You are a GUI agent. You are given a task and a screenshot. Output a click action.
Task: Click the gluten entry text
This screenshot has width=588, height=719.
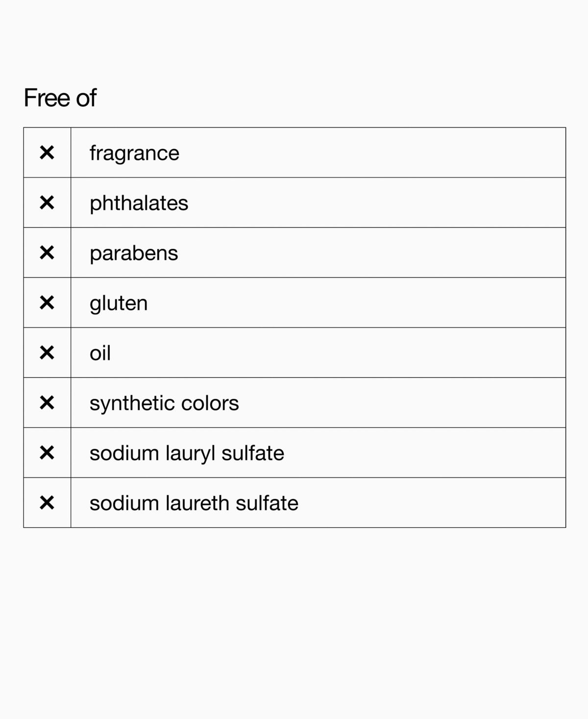119,303
